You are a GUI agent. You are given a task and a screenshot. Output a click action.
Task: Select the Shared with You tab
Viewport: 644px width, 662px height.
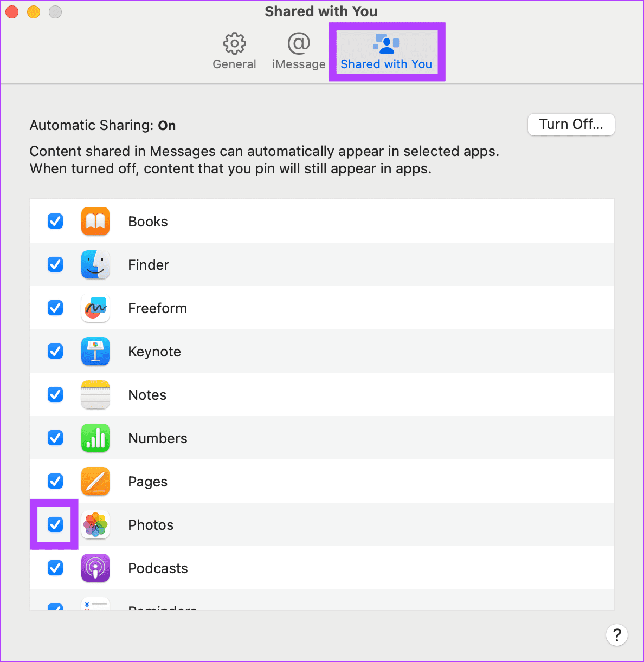point(387,51)
